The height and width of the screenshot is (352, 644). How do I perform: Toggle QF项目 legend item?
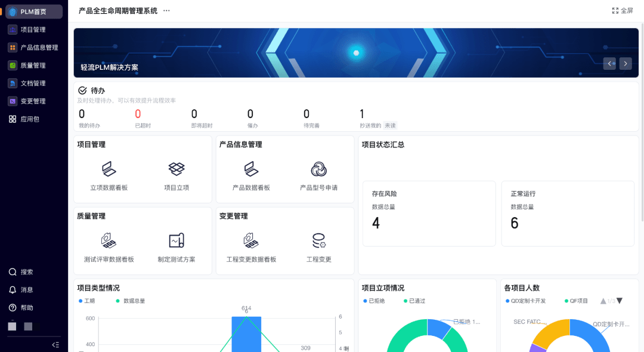tap(576, 301)
